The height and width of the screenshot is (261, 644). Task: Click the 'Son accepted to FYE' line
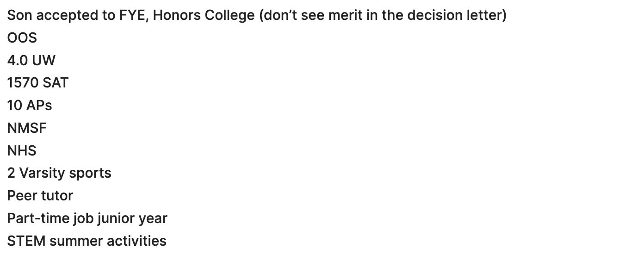257,15
